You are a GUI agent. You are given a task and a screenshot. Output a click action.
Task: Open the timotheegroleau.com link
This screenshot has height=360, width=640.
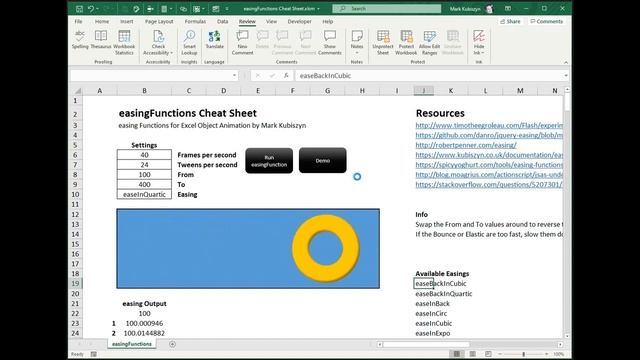[x=489, y=125]
